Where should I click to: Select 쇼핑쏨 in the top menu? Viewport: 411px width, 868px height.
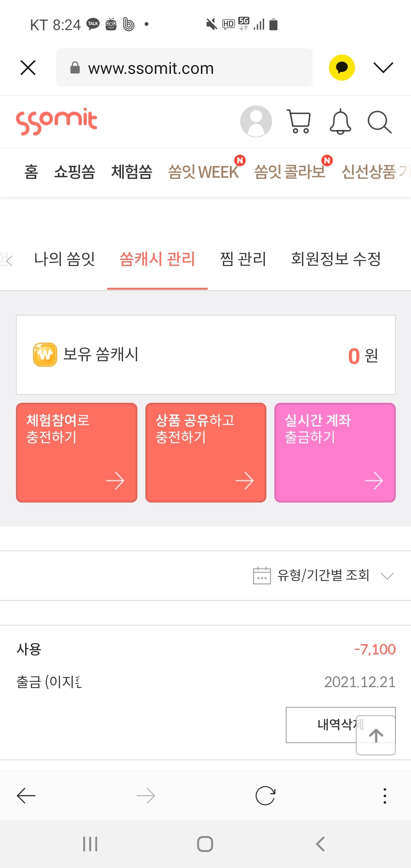[x=75, y=172]
